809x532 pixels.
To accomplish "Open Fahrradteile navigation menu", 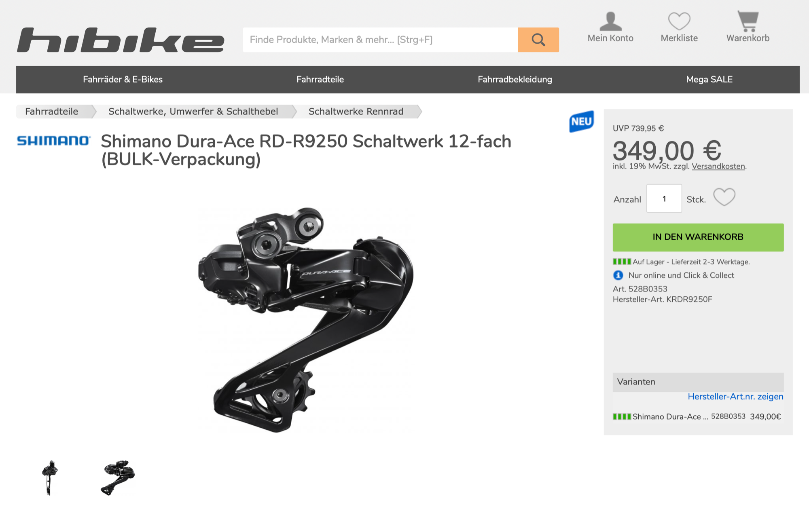I will click(320, 80).
